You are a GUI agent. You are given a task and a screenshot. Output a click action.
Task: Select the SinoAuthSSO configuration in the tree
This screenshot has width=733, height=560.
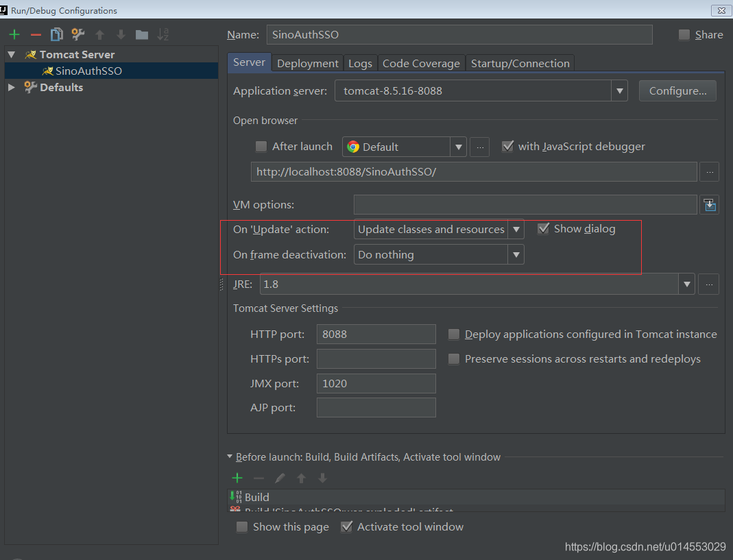coord(111,71)
